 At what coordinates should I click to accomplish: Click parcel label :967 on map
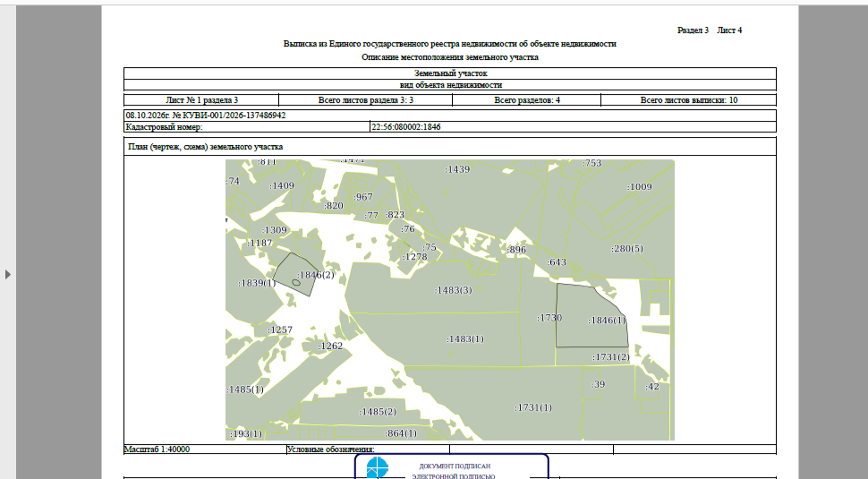coord(363,197)
